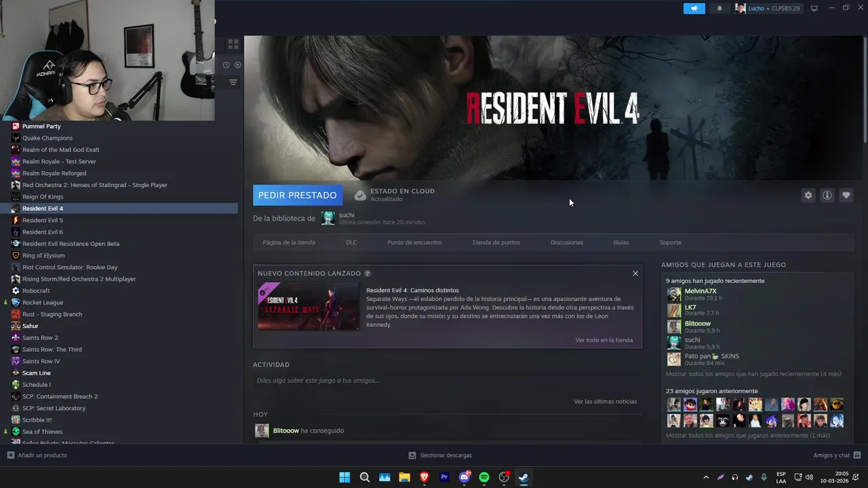The image size is (868, 488).
Task: Open friend MelvinA7X in friends list
Action: pyautogui.click(x=701, y=291)
